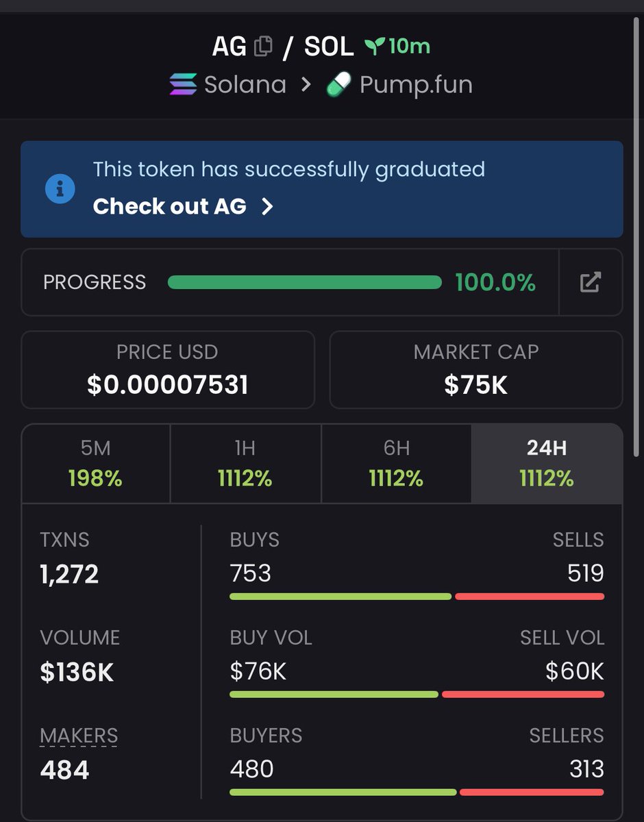Select the 6H timeframe tab

click(396, 464)
